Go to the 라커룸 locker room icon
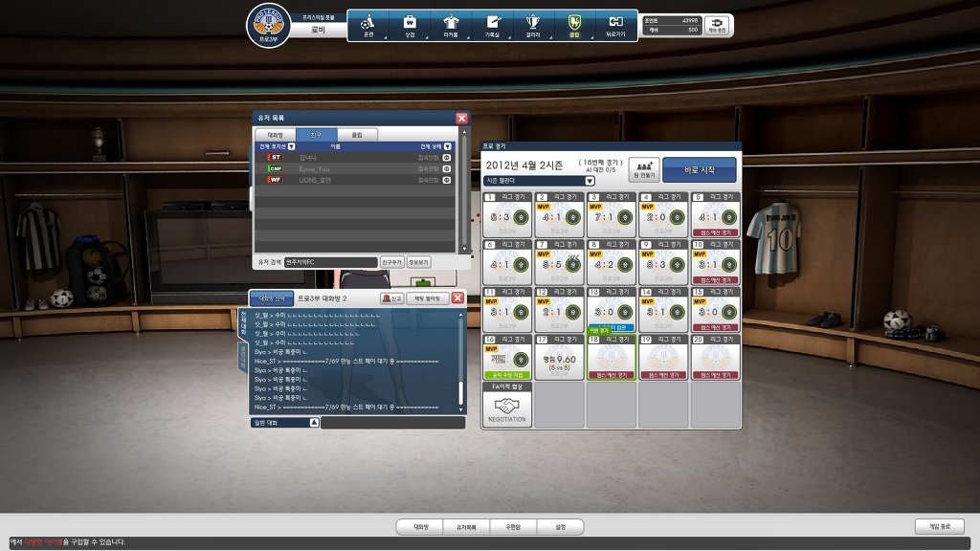This screenshot has height=551, width=980. click(451, 24)
